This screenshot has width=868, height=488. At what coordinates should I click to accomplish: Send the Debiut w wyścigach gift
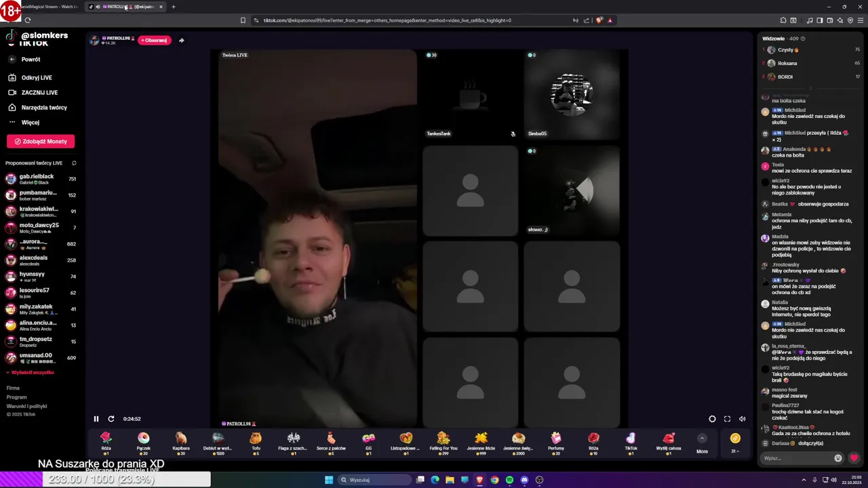(218, 443)
